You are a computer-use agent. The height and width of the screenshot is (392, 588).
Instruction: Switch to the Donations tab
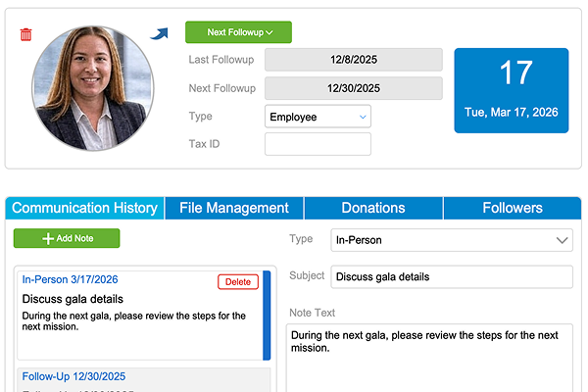coord(373,208)
